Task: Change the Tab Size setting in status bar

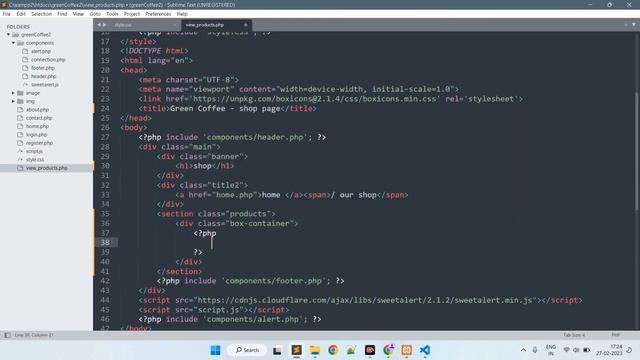Action: pos(574,335)
